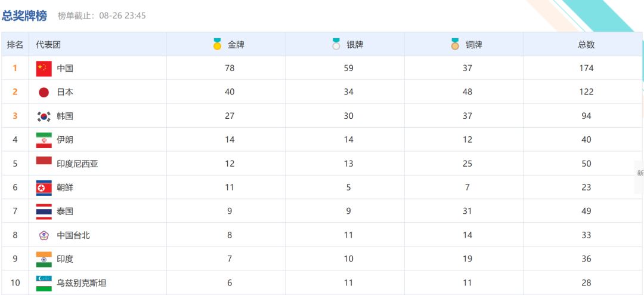Click the silver medal icon in header
This screenshot has width=644, height=295.
click(x=336, y=44)
